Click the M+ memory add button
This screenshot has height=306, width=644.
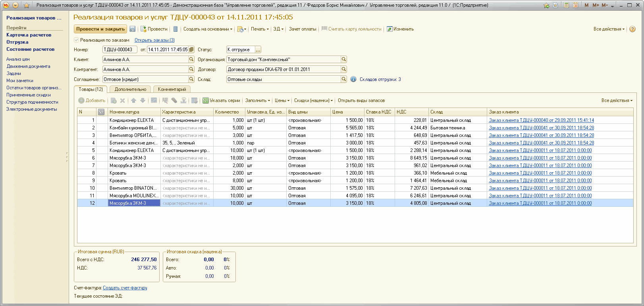tap(596, 5)
